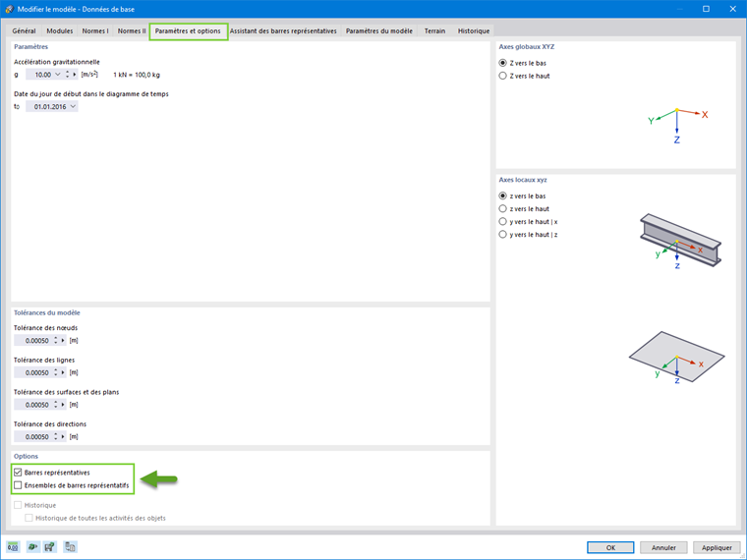Click line tolerance value field
Viewport: 747px width, 560px height.
point(32,372)
